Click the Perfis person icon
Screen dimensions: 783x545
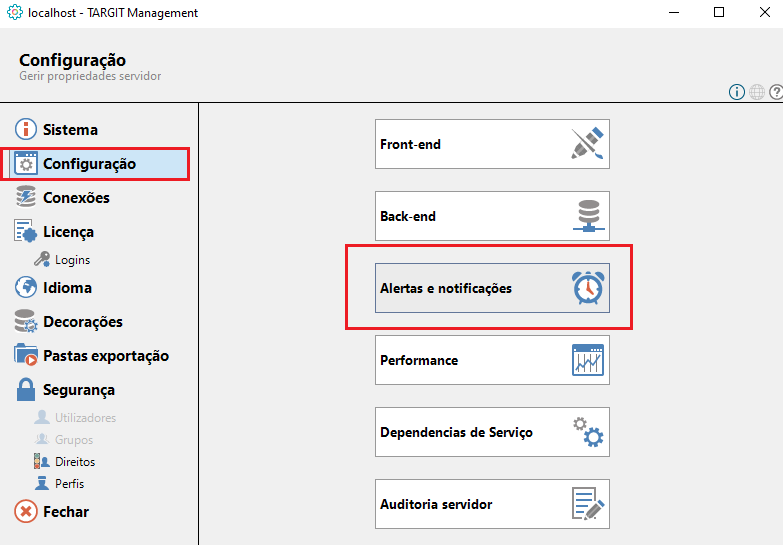coord(42,483)
